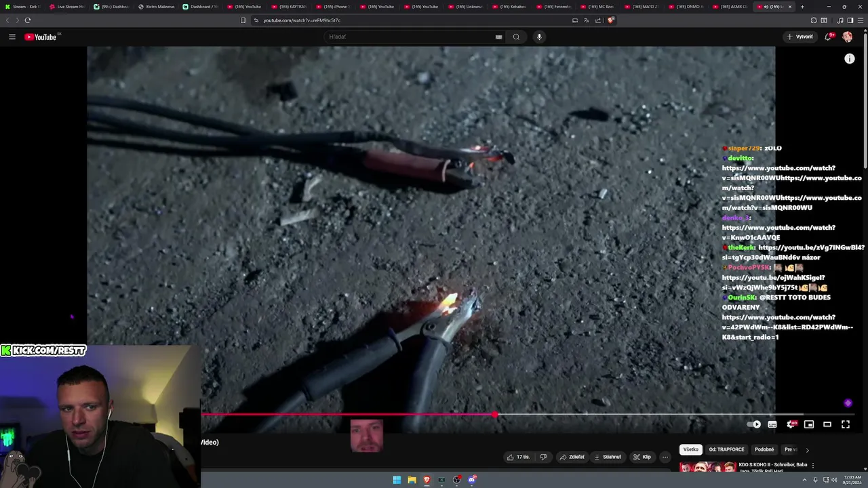Show video info card icon
This screenshot has height=488, width=868.
849,59
